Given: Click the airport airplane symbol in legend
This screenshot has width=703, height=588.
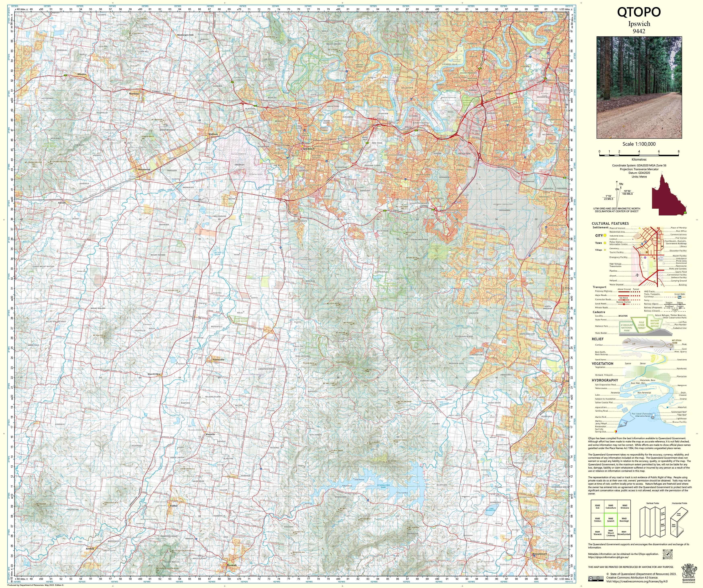Looking at the screenshot, I should (x=637, y=275).
